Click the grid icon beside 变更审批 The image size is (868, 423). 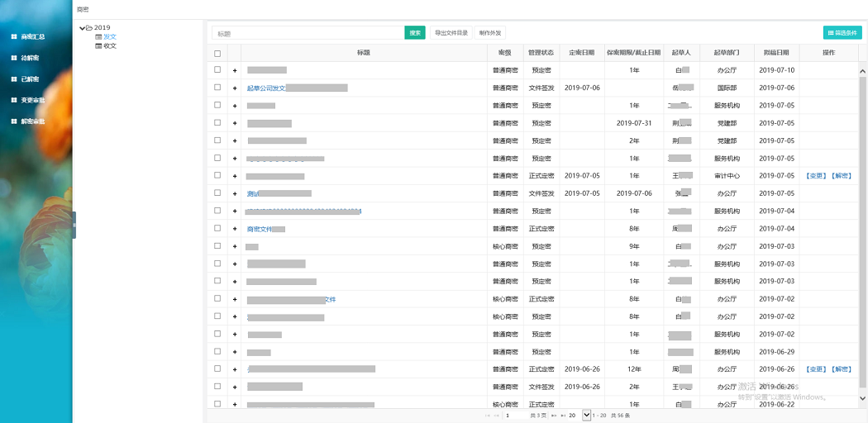click(13, 100)
